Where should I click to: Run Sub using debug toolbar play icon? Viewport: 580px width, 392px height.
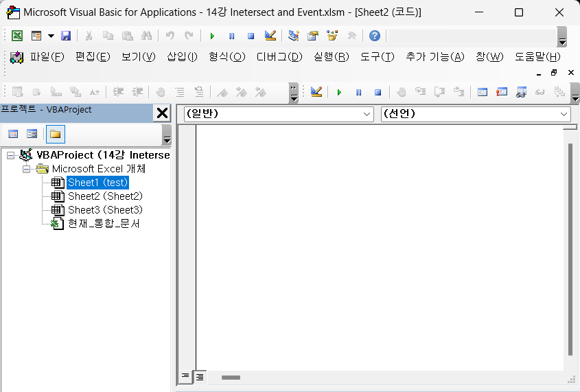coord(339,92)
